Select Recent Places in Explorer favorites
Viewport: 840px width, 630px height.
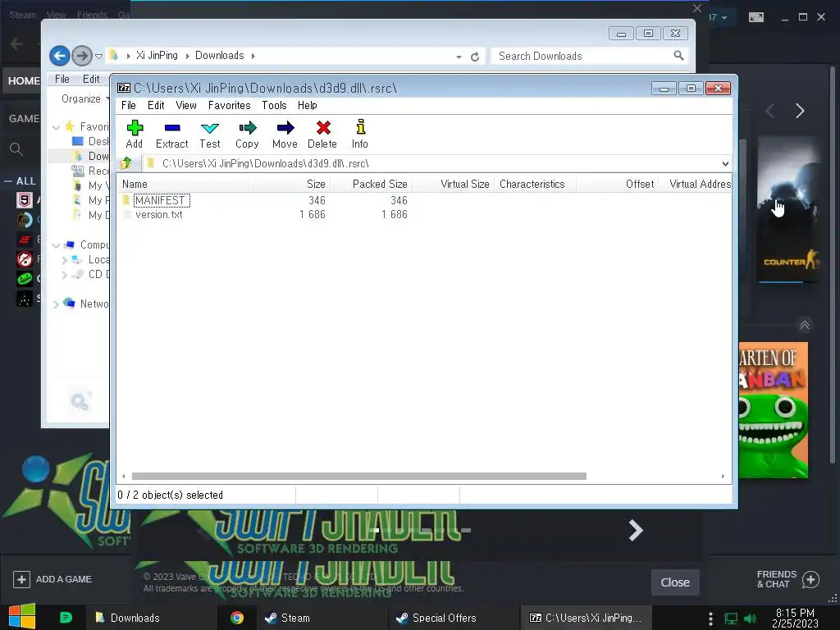[x=90, y=171]
